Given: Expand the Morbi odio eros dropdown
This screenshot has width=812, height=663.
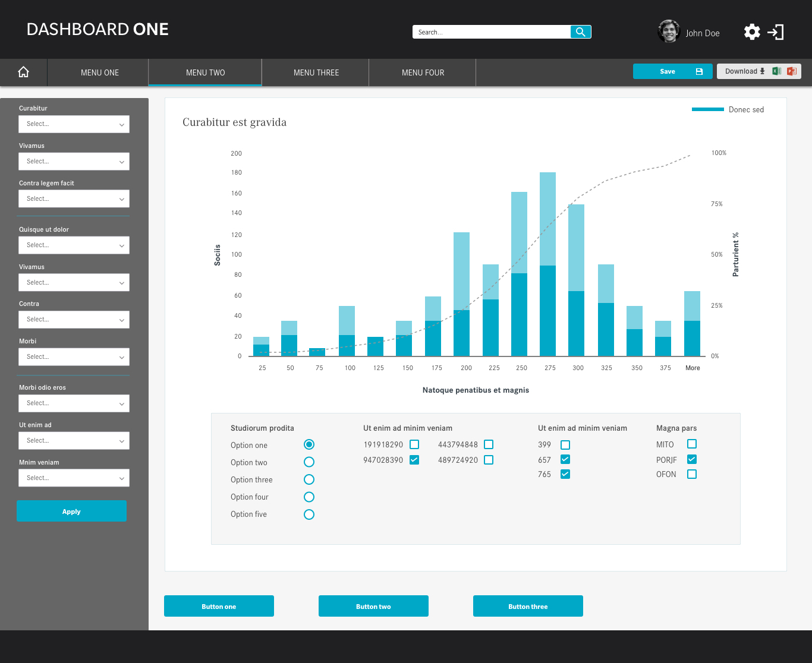Looking at the screenshot, I should [x=74, y=403].
